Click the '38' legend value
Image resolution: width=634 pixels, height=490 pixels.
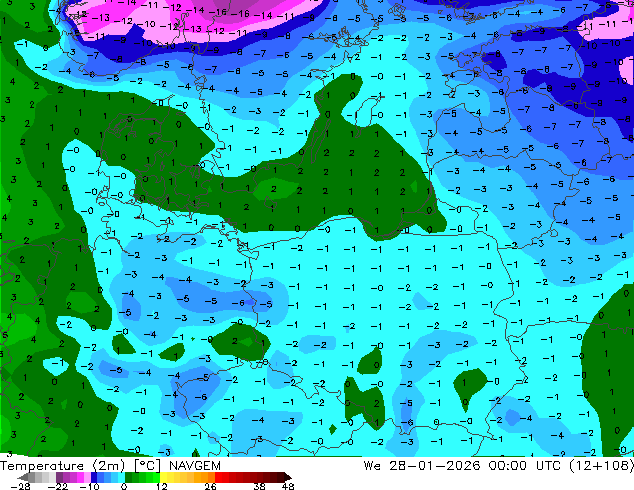[260, 486]
